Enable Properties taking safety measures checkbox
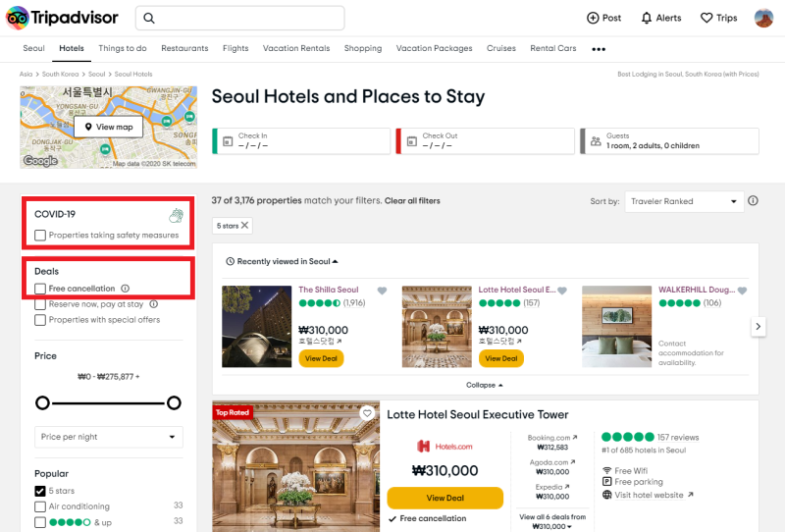 coord(40,235)
